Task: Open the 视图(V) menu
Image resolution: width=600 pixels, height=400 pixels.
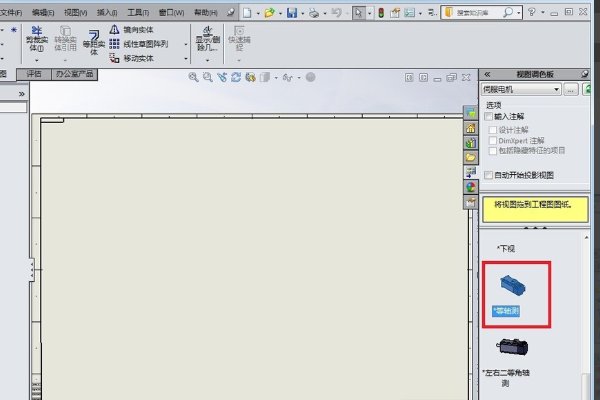Action: coord(75,13)
